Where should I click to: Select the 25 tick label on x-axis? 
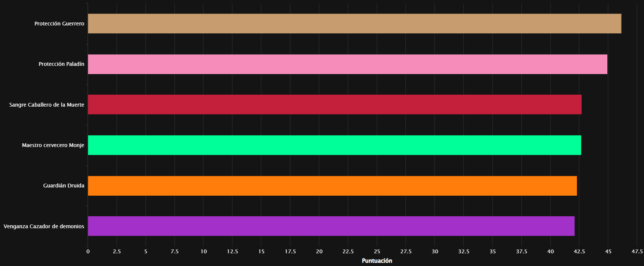point(377,251)
